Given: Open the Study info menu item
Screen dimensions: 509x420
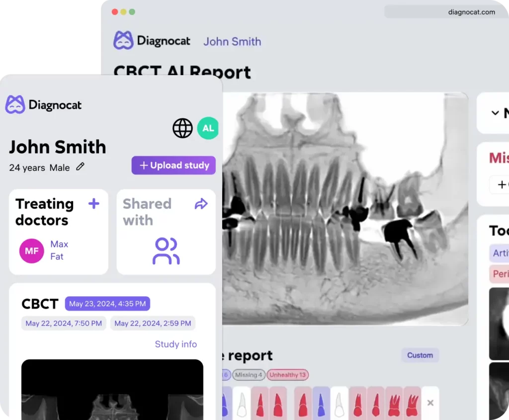Looking at the screenshot, I should (176, 344).
